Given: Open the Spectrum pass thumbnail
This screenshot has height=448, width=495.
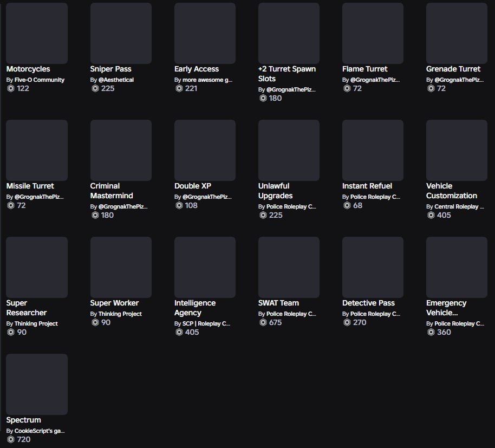Looking at the screenshot, I should point(37,384).
